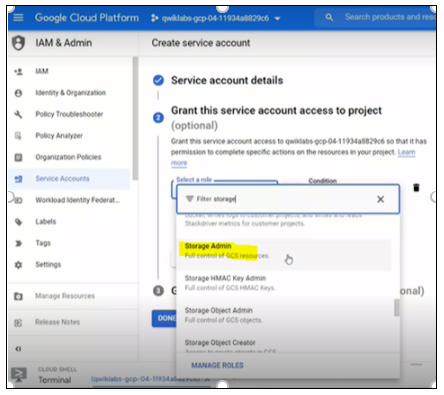Click the DONE button
Viewport: 444px width, 395px height.
[x=164, y=318]
